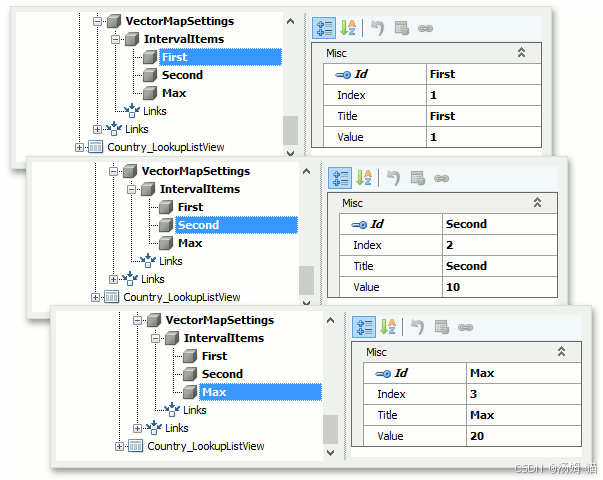Click Id property label in top grid

tap(361, 74)
